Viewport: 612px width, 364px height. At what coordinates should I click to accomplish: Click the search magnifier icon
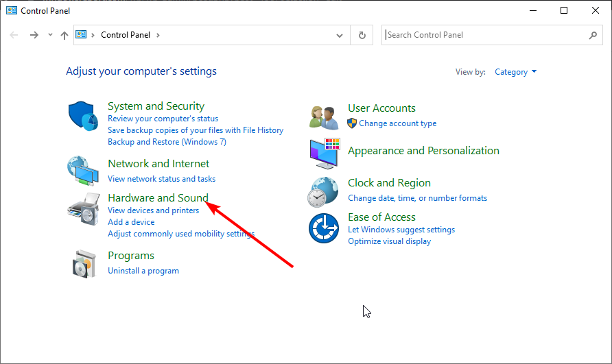coord(593,35)
